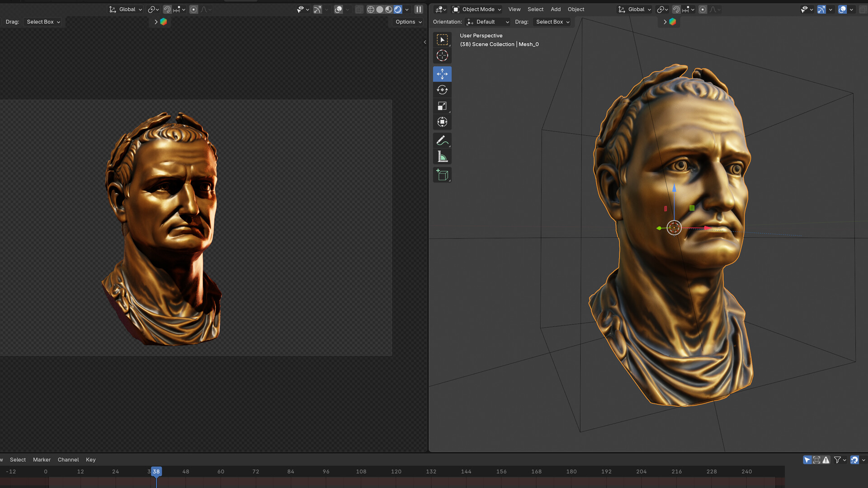Switch left viewport to material preview shading

pos(389,9)
